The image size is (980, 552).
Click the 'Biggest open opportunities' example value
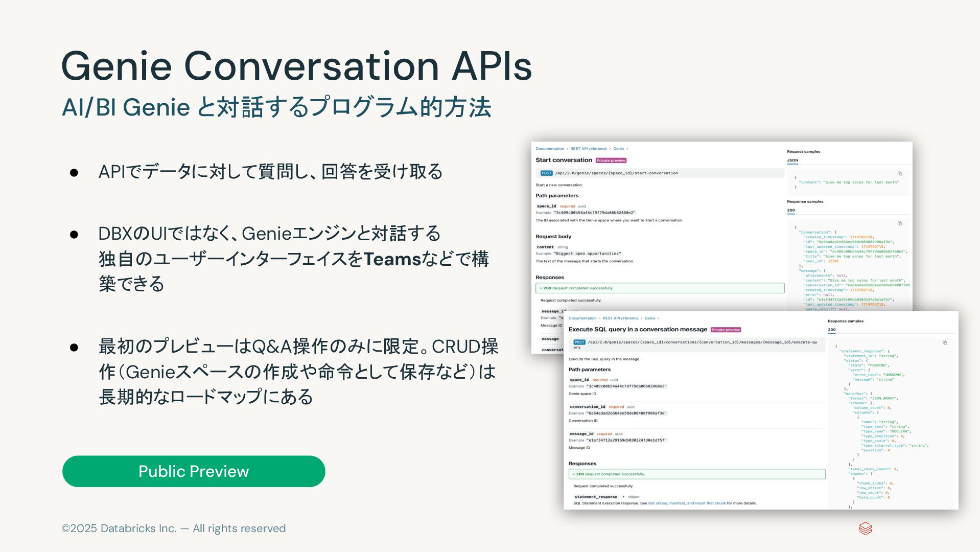[x=588, y=254]
